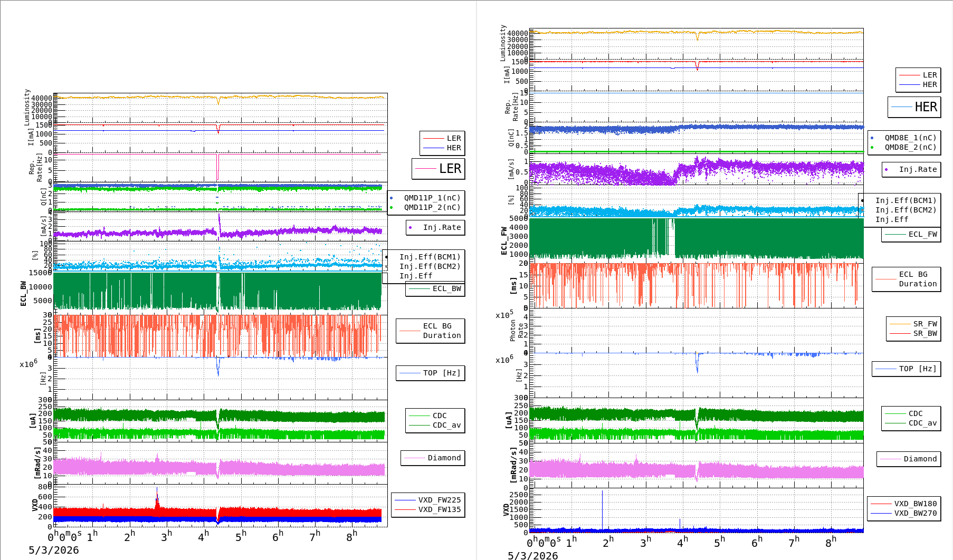Select the large HER title label
Image resolution: width=953 pixels, height=560 pixels.
tap(914, 107)
